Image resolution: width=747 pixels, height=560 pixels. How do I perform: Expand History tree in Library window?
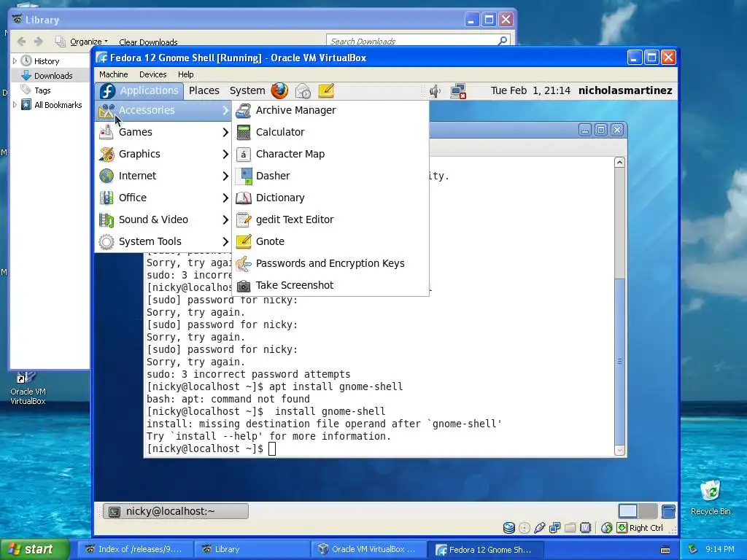pyautogui.click(x=15, y=61)
